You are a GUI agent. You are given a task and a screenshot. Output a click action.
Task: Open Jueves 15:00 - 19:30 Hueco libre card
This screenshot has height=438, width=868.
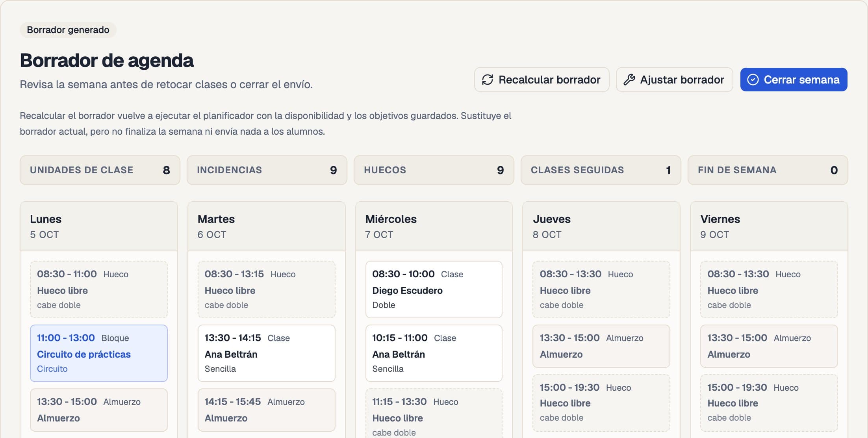coord(601,403)
